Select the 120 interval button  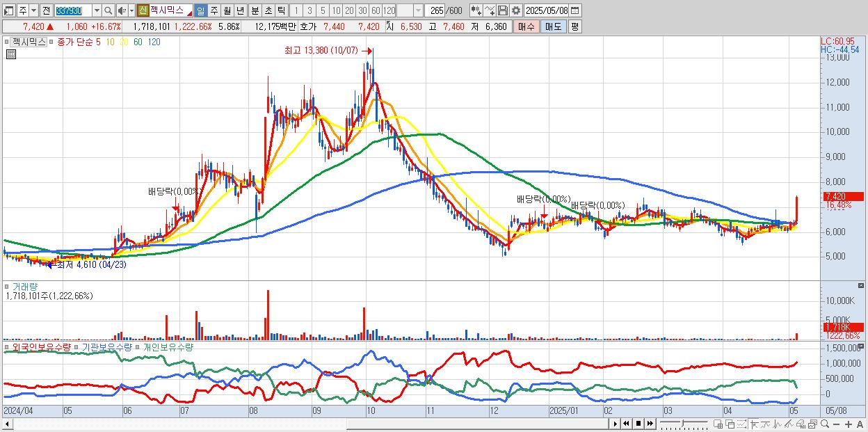tap(389, 10)
